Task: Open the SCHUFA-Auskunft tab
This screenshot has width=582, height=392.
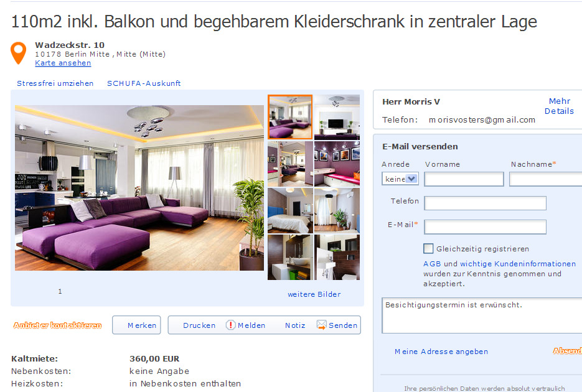Action: (x=144, y=83)
